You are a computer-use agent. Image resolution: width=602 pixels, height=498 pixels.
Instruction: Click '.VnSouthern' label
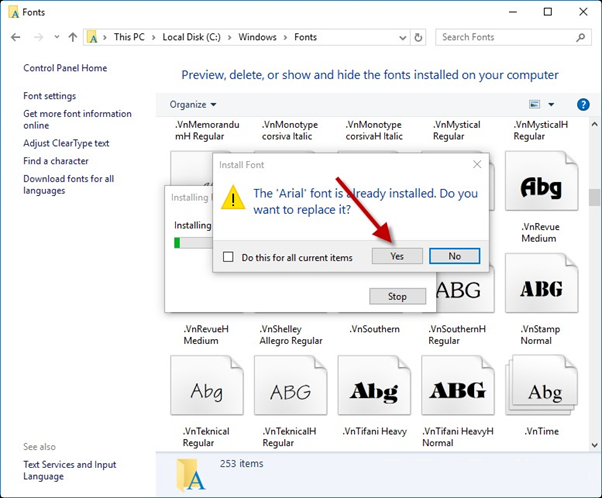374,329
